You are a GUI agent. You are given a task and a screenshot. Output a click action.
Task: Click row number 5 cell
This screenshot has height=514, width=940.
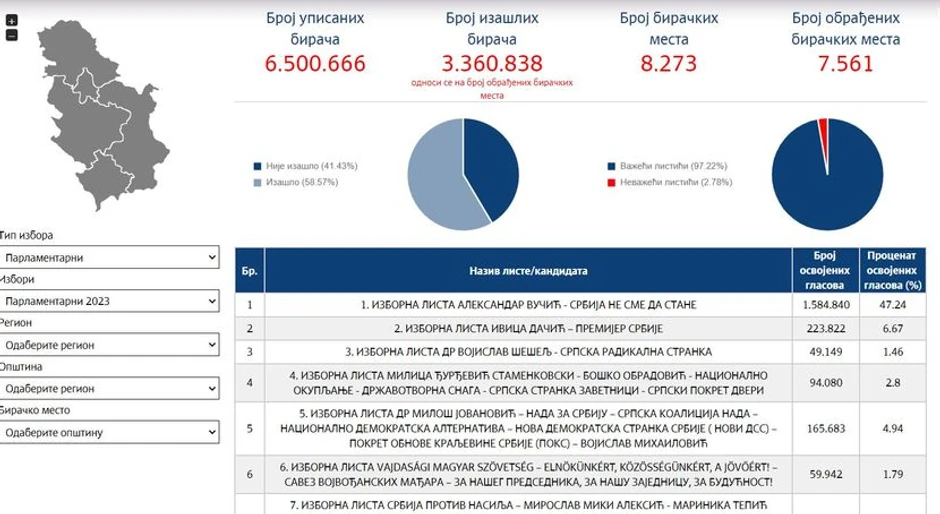(249, 428)
